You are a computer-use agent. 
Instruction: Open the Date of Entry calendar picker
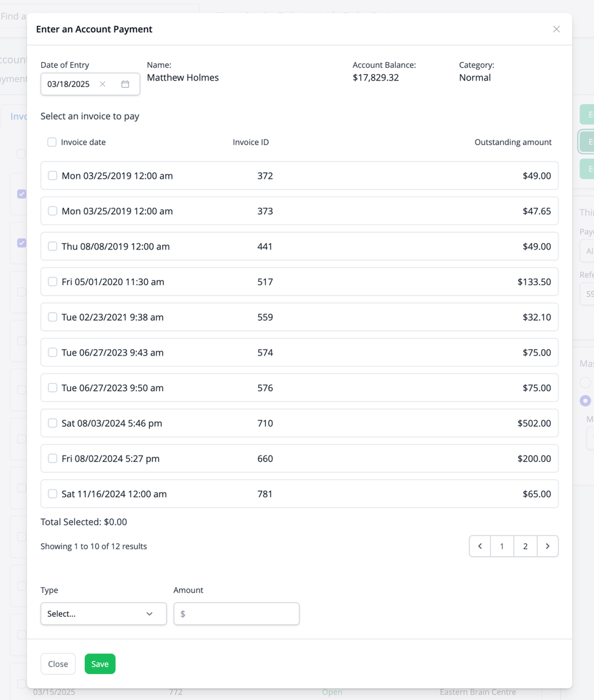click(x=125, y=85)
